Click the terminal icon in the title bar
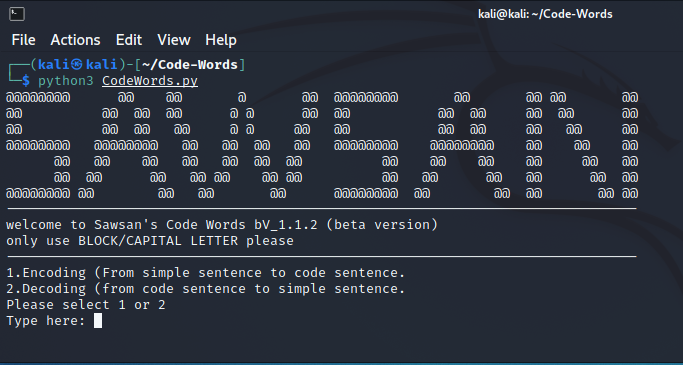Screen dimensions: 683x365 (17, 14)
